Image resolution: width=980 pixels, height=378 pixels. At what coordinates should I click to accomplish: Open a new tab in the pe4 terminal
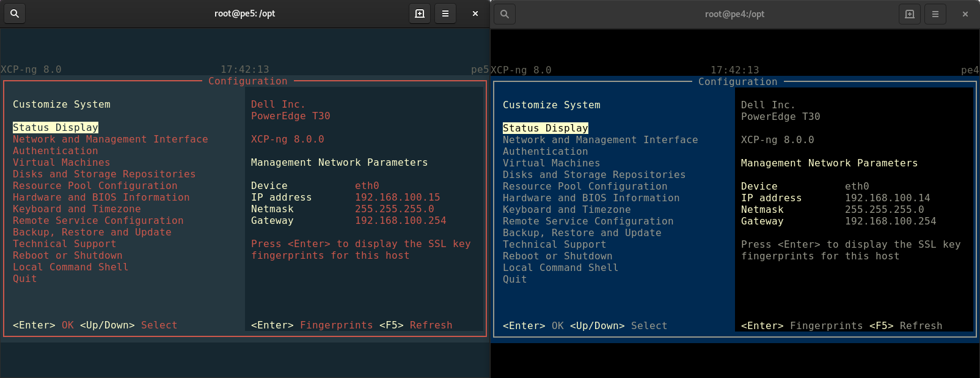[x=910, y=14]
